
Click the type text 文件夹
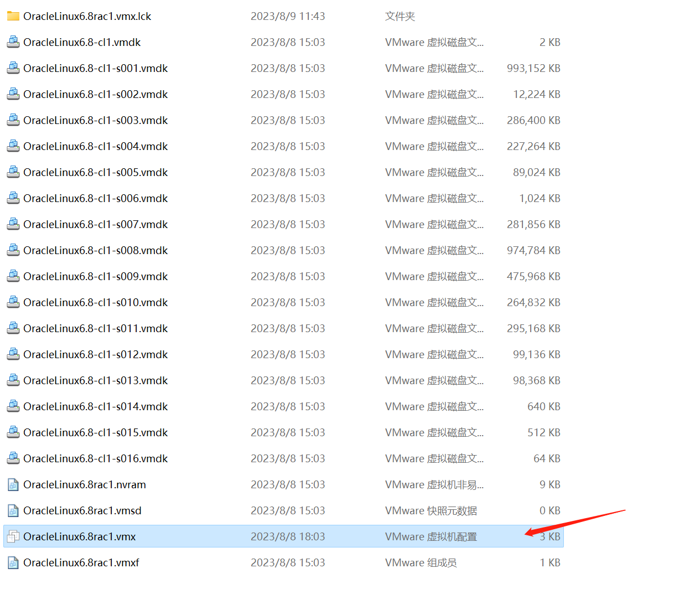400,16
